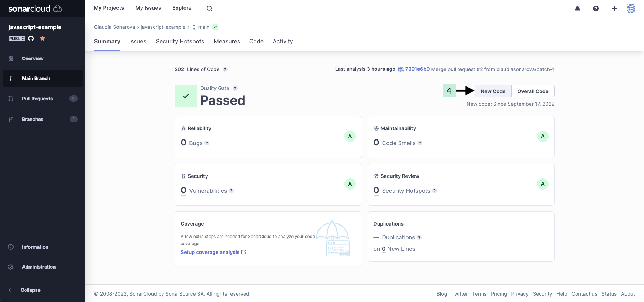The height and width of the screenshot is (302, 644).
Task: Click the Pull Requests icon in sidebar
Action: click(x=11, y=99)
